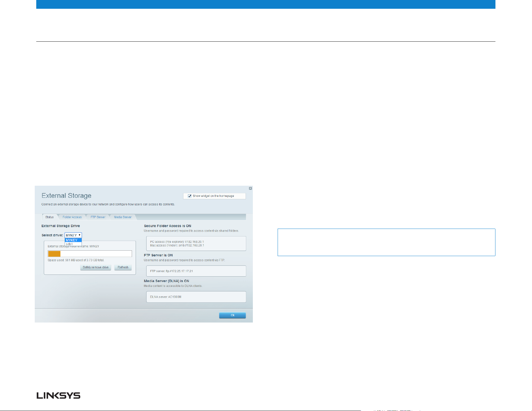Click the FTP server address box
532x411 pixels.
tap(196, 271)
